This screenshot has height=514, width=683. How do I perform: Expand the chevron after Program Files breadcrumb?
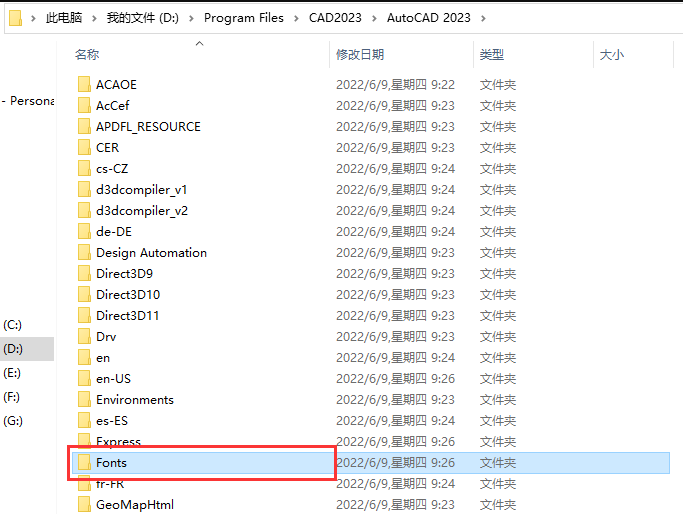point(296,18)
